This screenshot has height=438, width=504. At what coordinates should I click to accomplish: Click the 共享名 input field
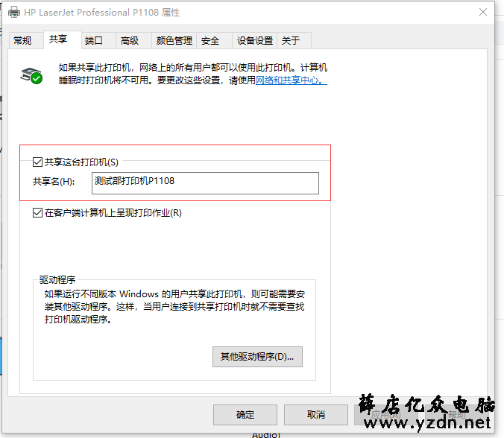point(205,183)
